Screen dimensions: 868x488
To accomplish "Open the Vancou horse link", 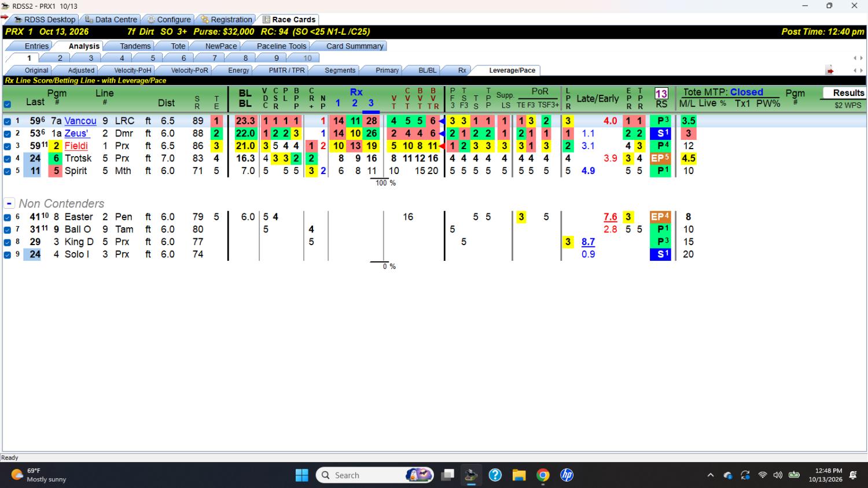I will (x=80, y=121).
